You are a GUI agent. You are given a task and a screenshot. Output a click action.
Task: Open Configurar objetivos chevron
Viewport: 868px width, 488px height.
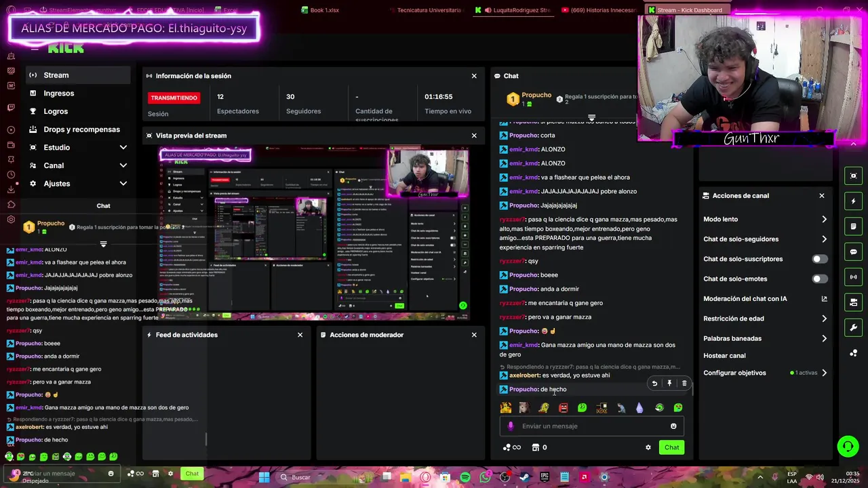[825, 373]
